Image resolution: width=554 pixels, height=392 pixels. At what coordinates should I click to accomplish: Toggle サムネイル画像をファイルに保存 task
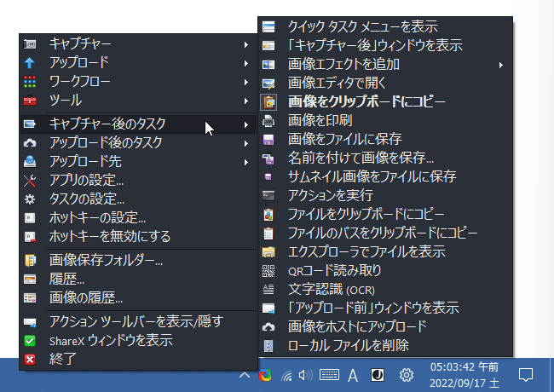click(x=385, y=177)
